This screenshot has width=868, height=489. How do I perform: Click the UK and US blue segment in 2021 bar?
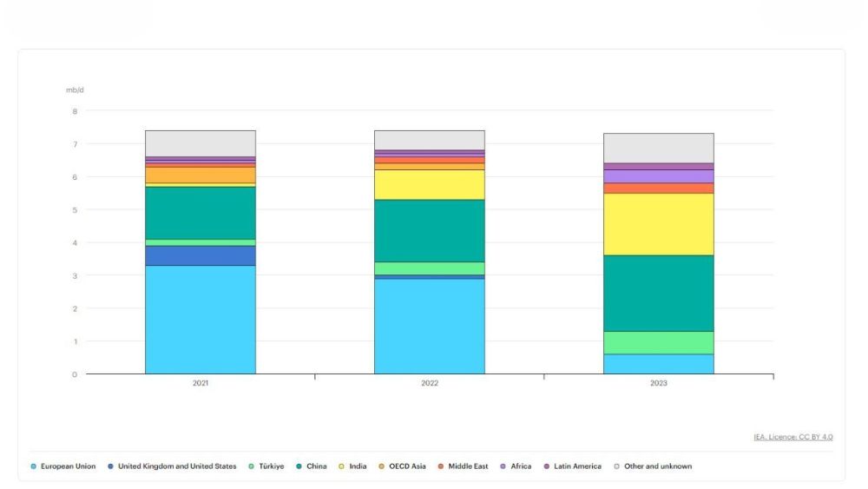tap(201, 256)
